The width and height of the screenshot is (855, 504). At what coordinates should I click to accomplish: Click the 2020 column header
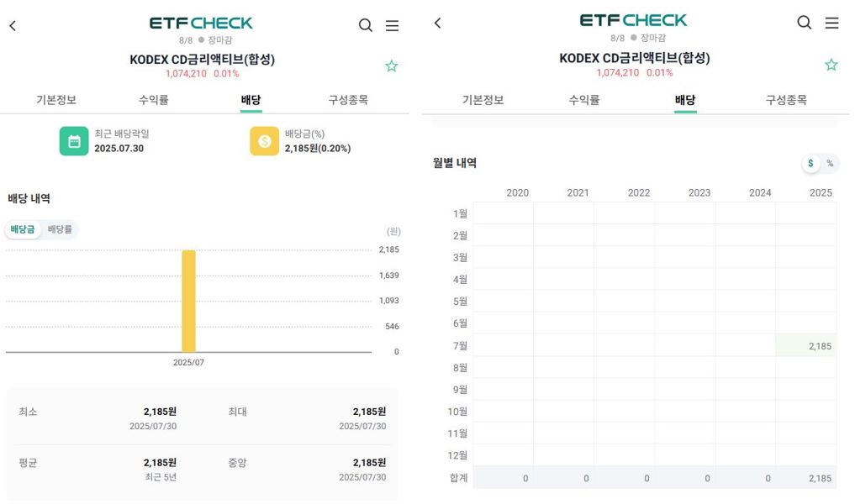pos(518,193)
